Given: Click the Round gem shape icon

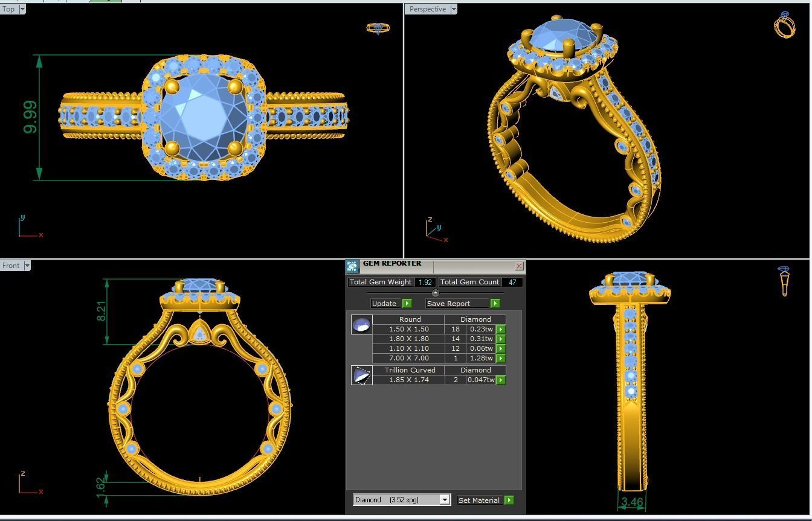Looking at the screenshot, I should coord(362,325).
